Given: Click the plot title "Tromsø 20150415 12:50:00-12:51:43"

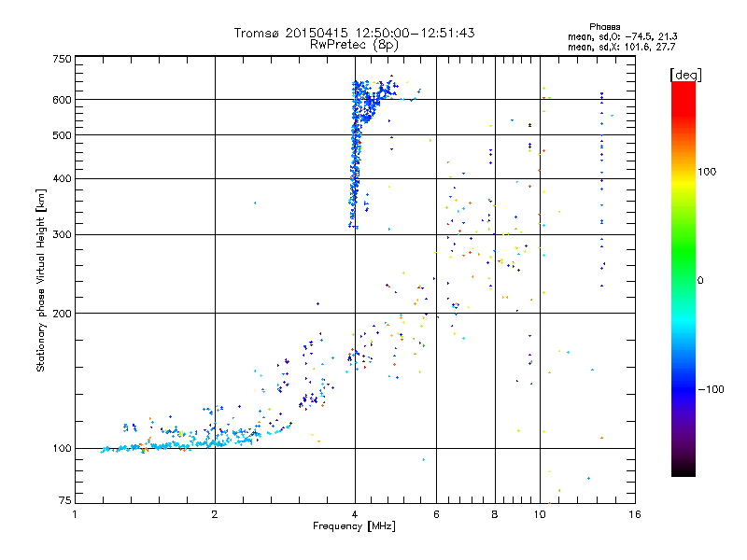Looking at the screenshot, I should point(354,33).
